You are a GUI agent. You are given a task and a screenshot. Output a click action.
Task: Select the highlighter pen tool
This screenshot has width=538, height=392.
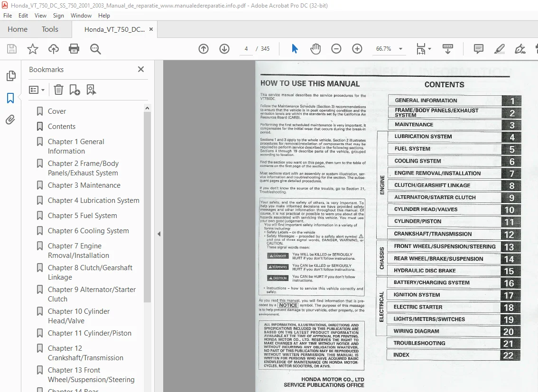[x=500, y=49]
